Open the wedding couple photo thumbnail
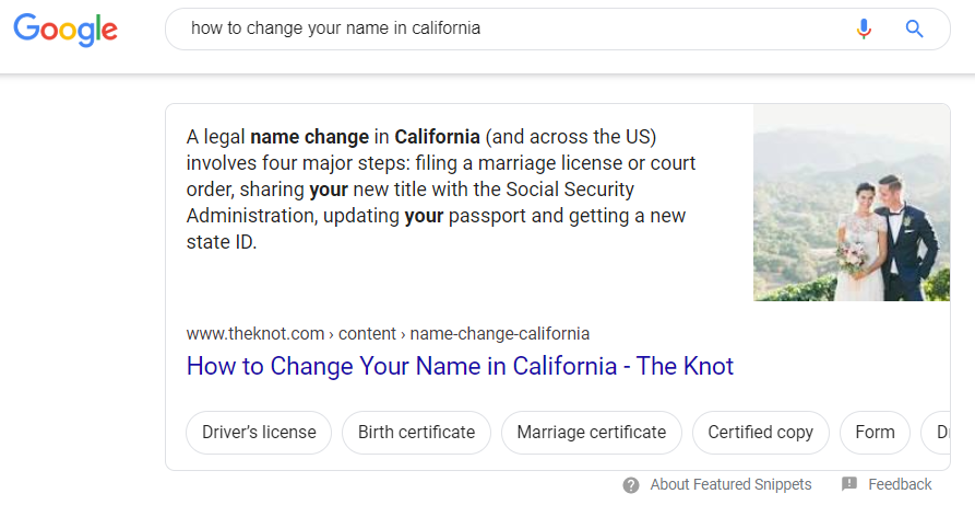The height and width of the screenshot is (505, 975). click(851, 202)
